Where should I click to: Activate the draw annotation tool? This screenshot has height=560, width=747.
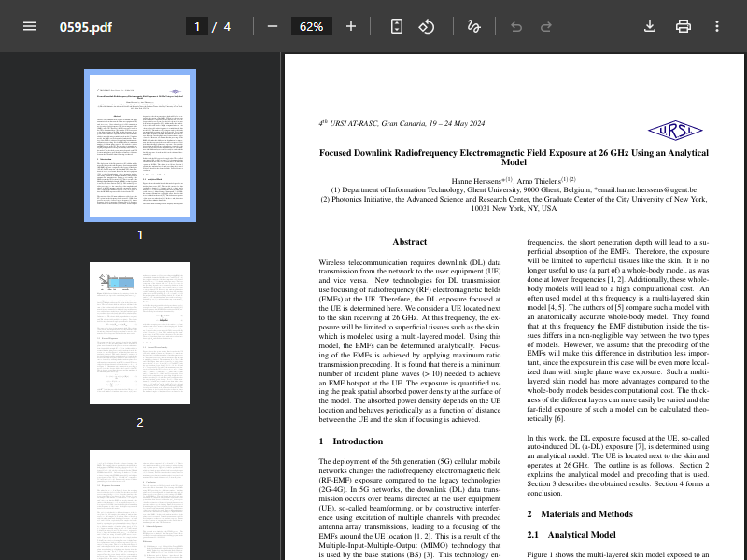click(x=473, y=26)
